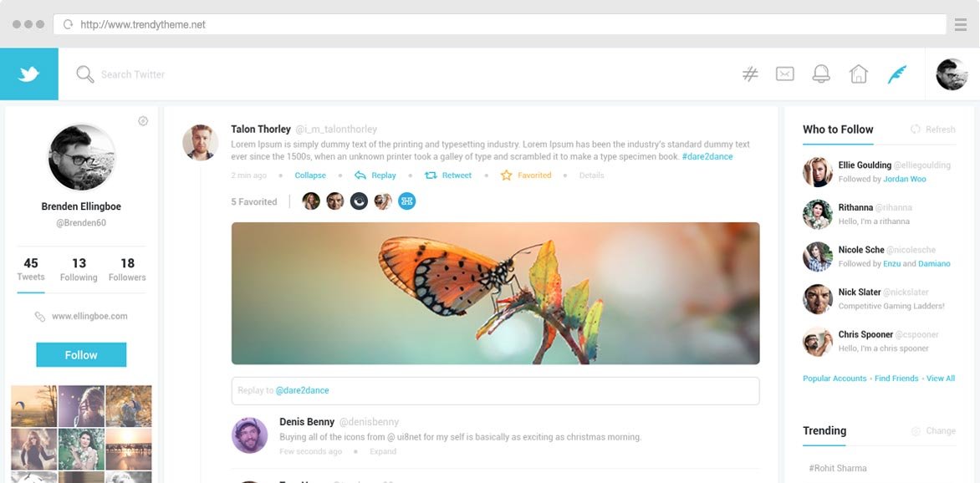This screenshot has height=483, width=980.
Task: Toggle the Follow button for Brenden Ellingboe
Action: 81,355
